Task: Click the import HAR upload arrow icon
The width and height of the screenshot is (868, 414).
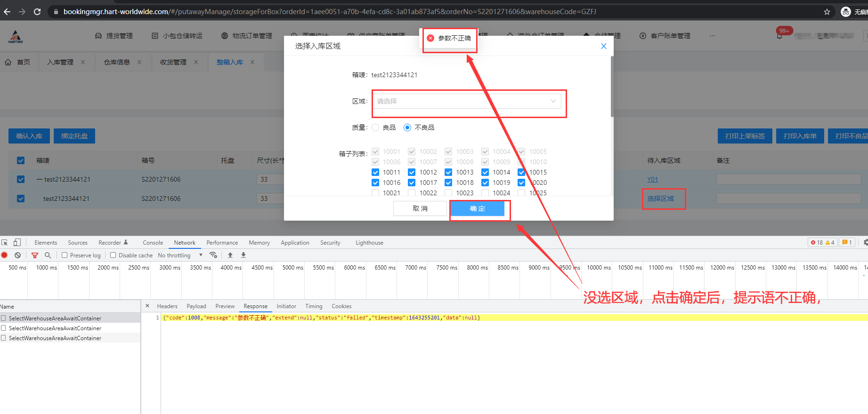Action: click(230, 255)
